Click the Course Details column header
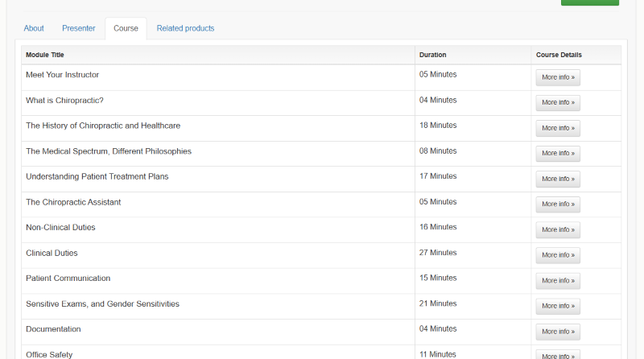644x359 pixels. pyautogui.click(x=559, y=55)
